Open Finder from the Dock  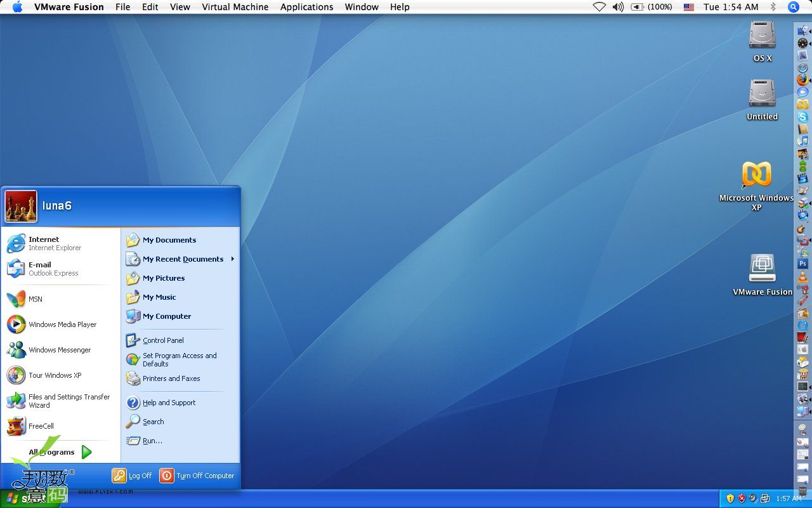(x=802, y=31)
